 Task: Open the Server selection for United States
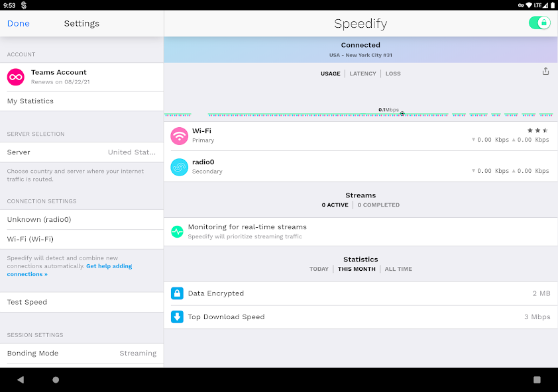tap(82, 152)
